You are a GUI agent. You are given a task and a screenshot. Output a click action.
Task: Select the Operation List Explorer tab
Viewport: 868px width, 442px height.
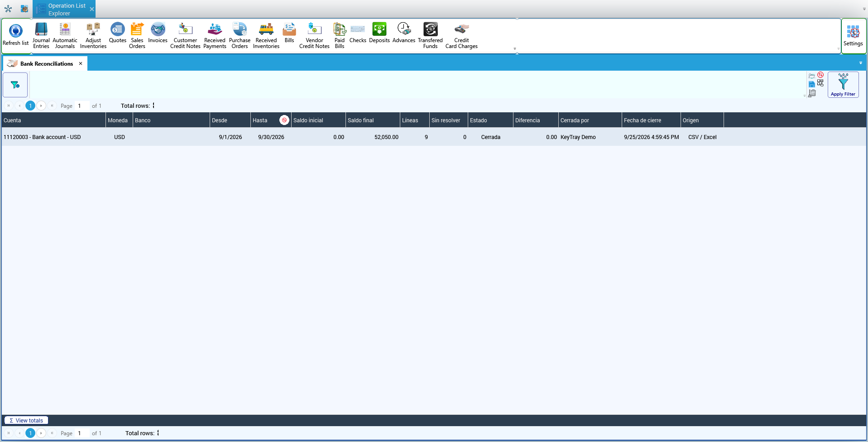point(63,9)
